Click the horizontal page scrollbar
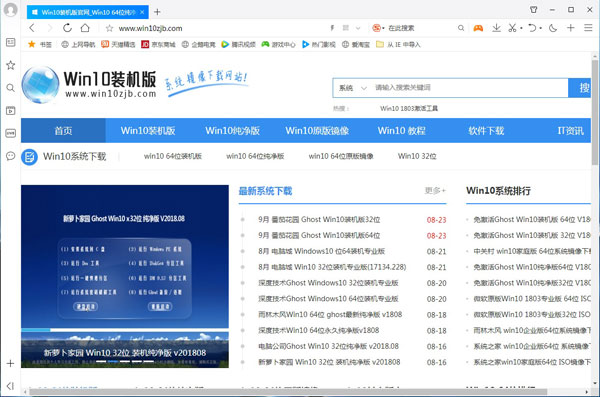This screenshot has height=397, width=600. [288, 392]
